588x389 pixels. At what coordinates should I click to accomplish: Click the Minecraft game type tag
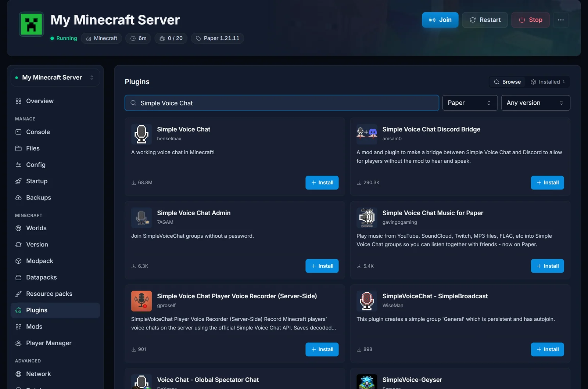click(101, 38)
